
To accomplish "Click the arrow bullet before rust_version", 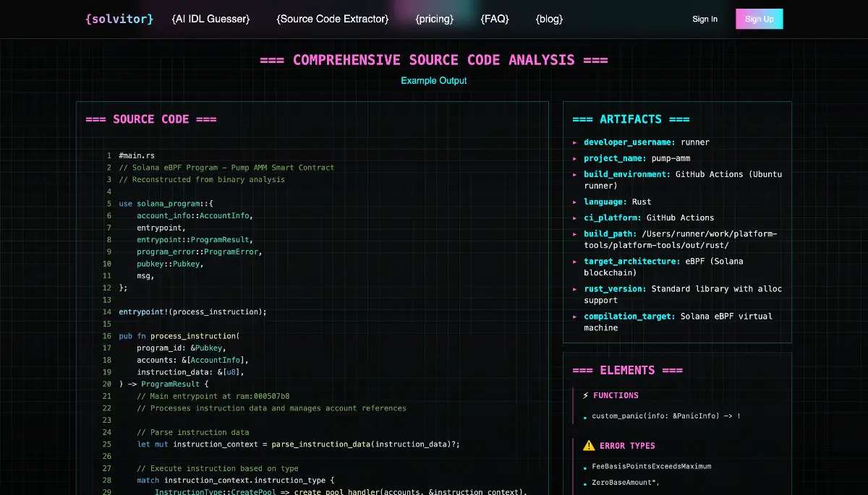I will 575,289.
